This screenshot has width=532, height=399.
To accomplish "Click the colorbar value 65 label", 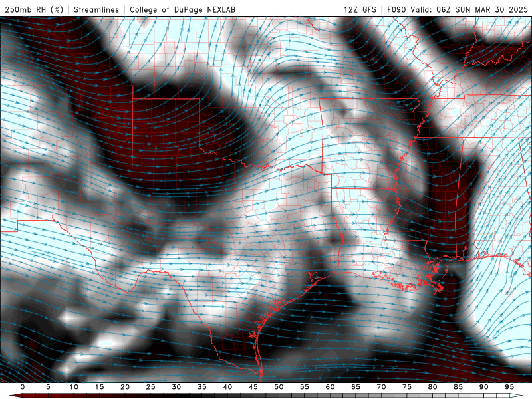I will [x=356, y=387].
